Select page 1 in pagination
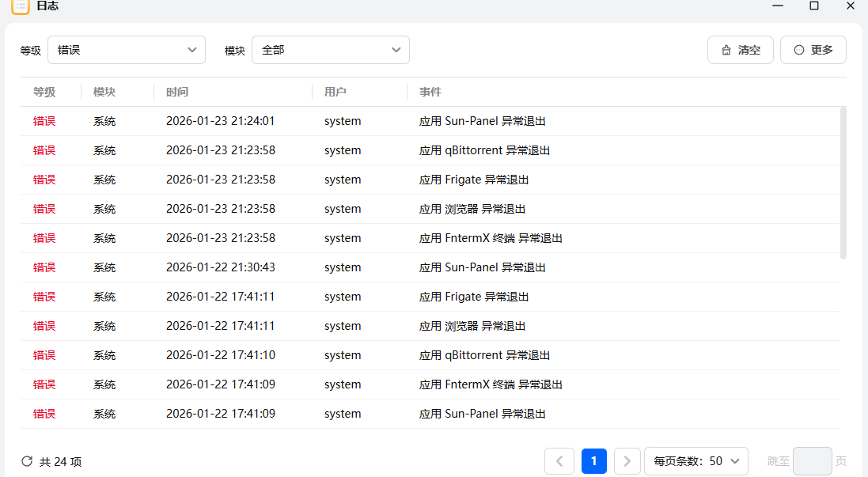868x477 pixels. pos(594,461)
